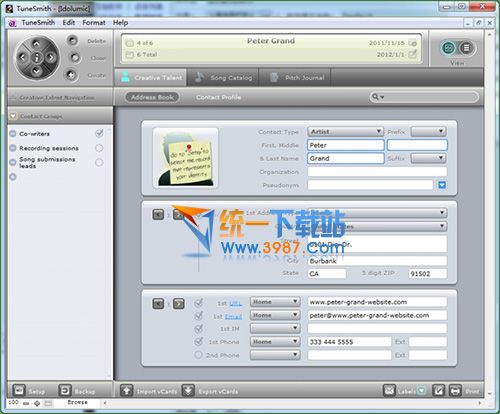Open the 1st IM type dropdown
Viewport: 500px width, 414px height.
pos(275,328)
